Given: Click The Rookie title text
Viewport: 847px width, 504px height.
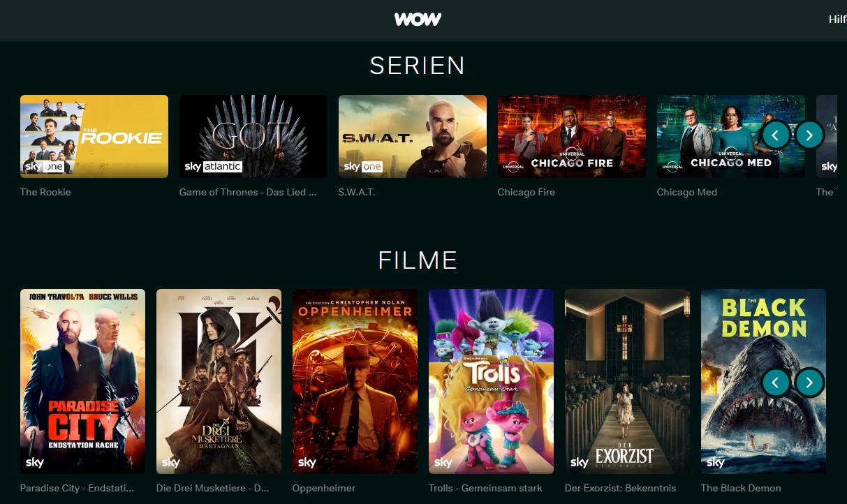Looking at the screenshot, I should tap(45, 192).
